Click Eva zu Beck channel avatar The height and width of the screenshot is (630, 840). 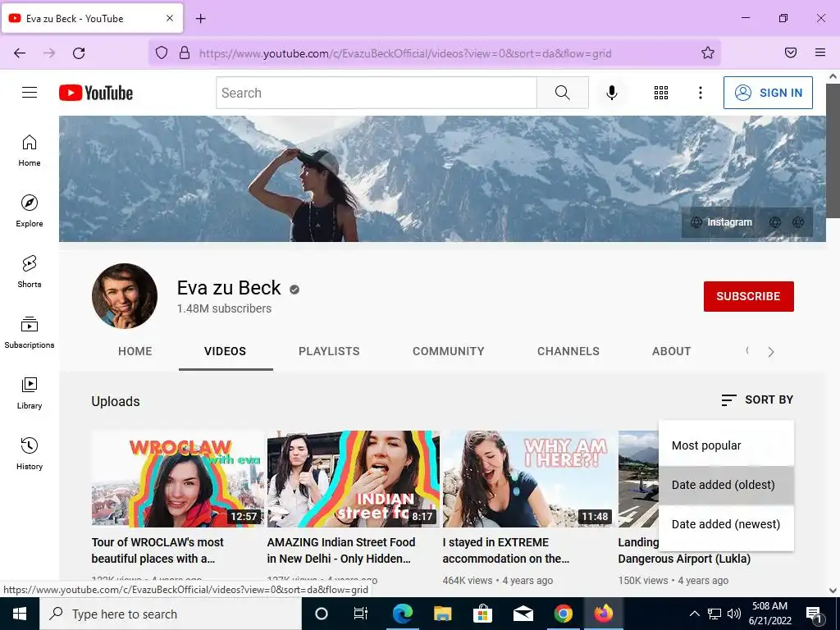pyautogui.click(x=125, y=295)
